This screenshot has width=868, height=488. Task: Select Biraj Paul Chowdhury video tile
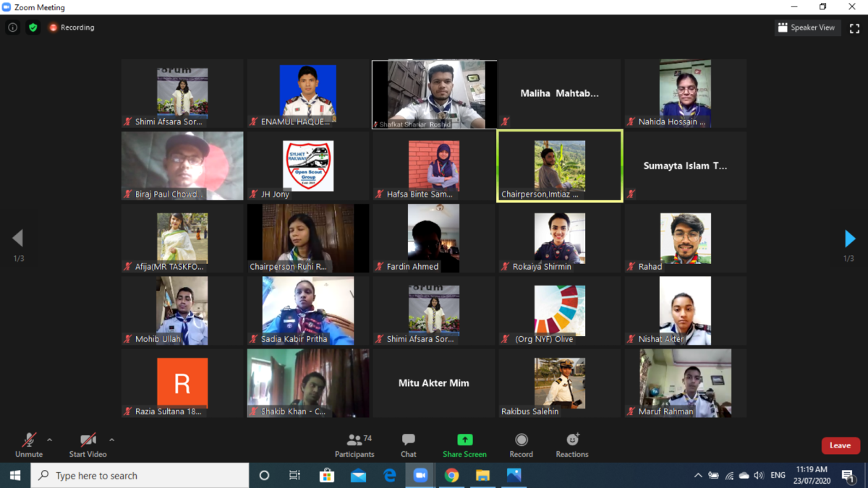[182, 166]
